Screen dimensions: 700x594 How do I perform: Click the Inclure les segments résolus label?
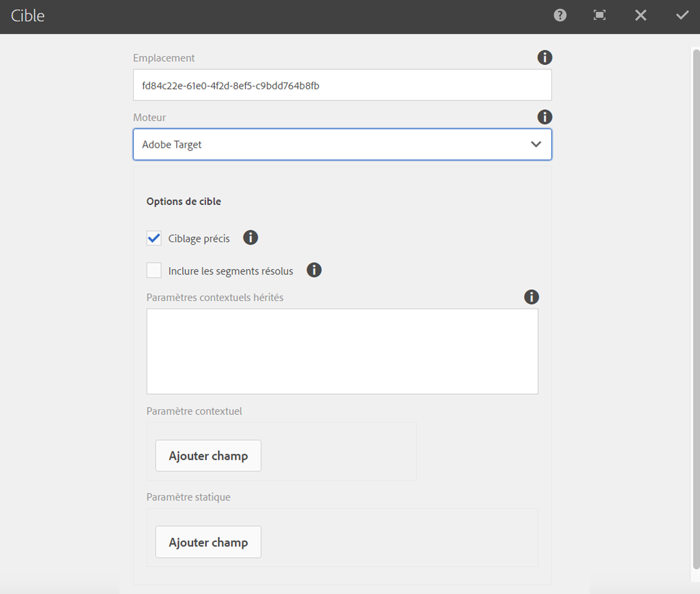pyautogui.click(x=230, y=271)
